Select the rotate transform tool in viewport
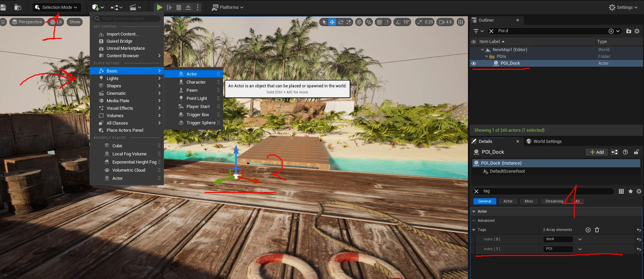644x279 pixels. coord(341,22)
